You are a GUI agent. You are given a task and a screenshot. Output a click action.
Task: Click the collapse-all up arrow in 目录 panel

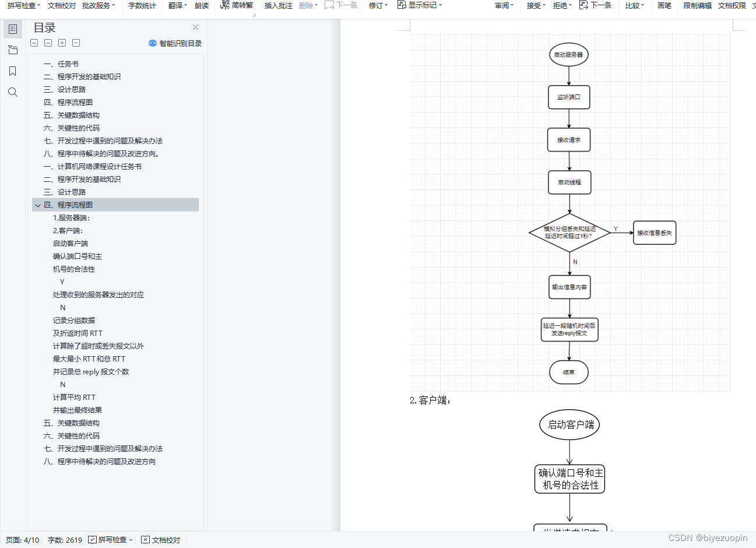tap(48, 43)
